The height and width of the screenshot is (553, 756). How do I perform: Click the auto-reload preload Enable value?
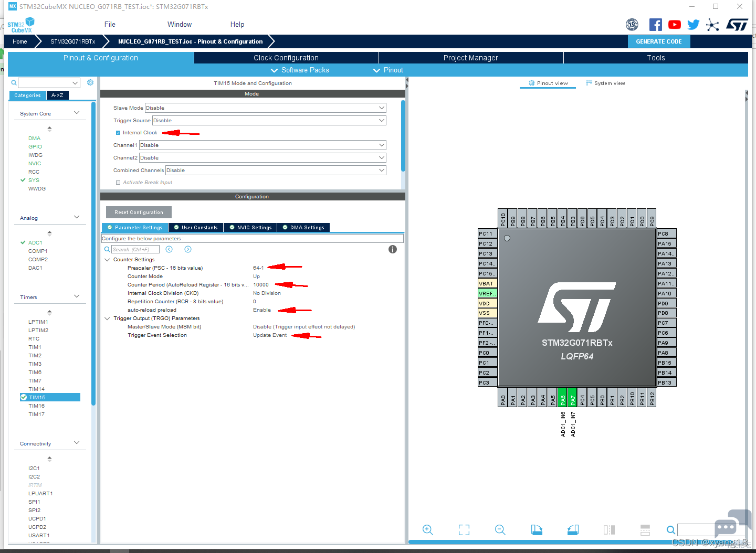click(x=262, y=310)
